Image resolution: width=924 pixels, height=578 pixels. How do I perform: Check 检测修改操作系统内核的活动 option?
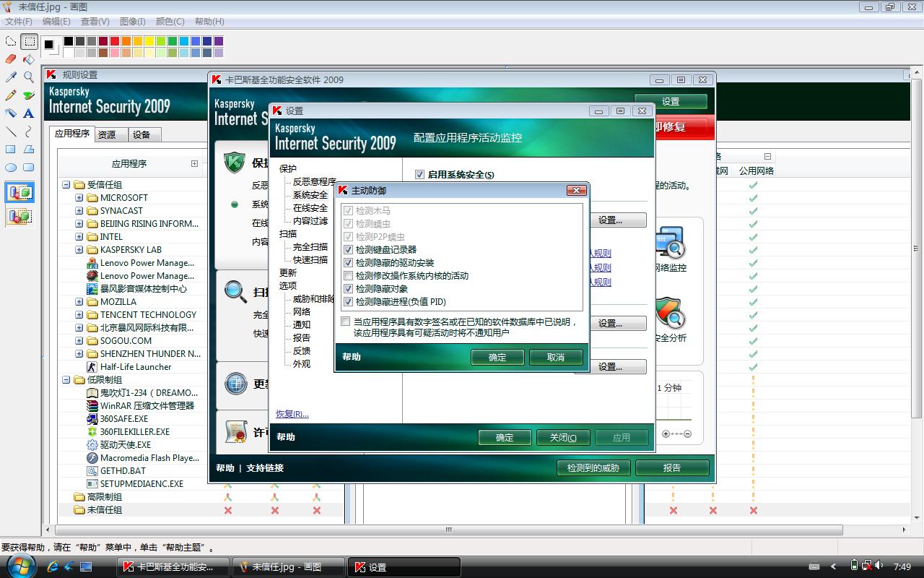pos(349,276)
